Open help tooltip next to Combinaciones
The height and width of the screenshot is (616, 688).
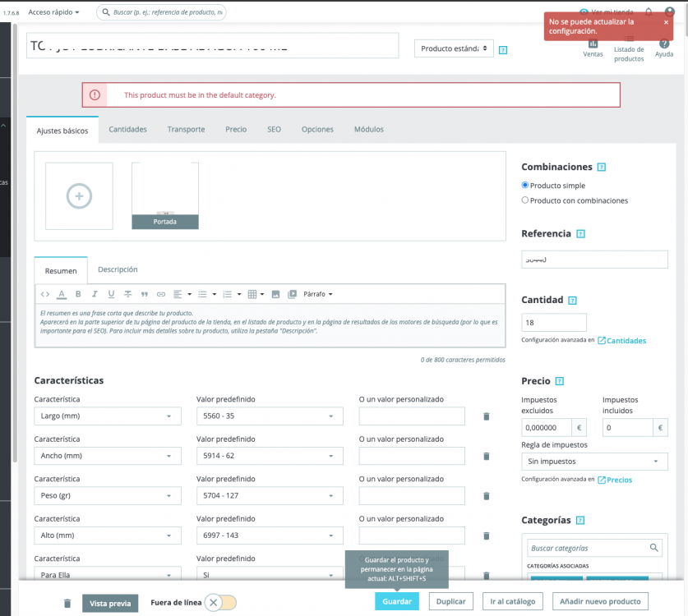(602, 167)
